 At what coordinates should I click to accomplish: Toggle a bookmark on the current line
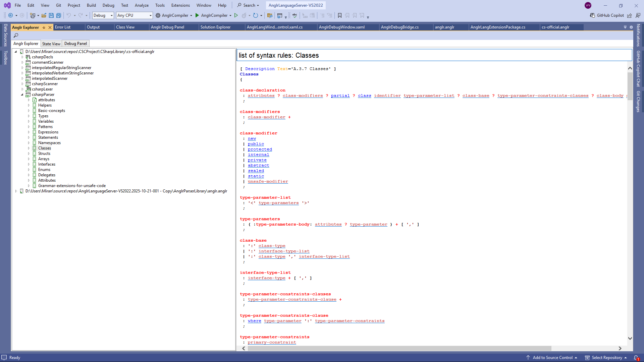pos(340,15)
